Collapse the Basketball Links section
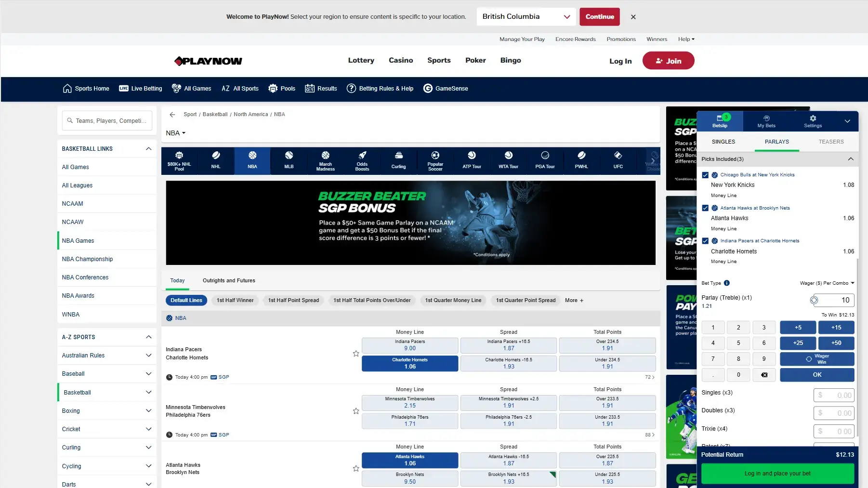The image size is (868, 488). [x=148, y=149]
